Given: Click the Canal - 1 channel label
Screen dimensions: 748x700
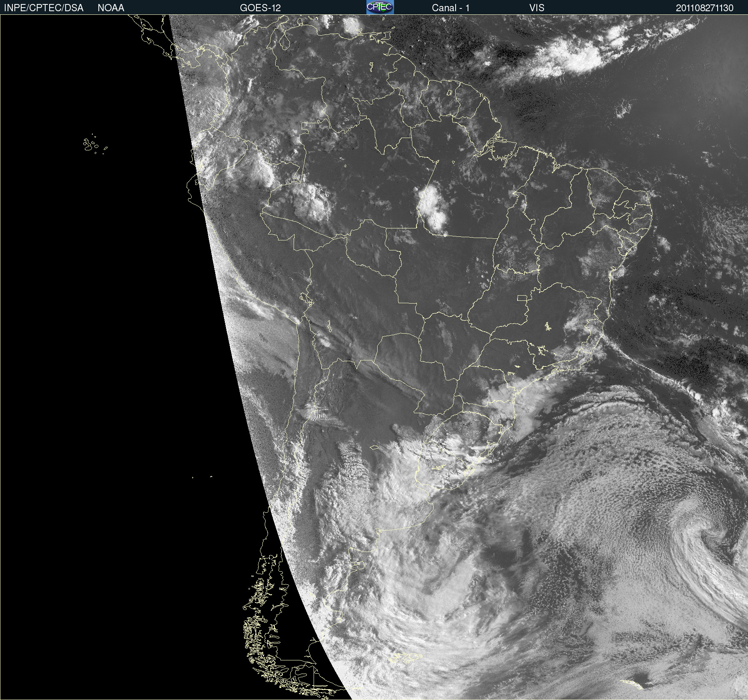Looking at the screenshot, I should pos(451,8).
